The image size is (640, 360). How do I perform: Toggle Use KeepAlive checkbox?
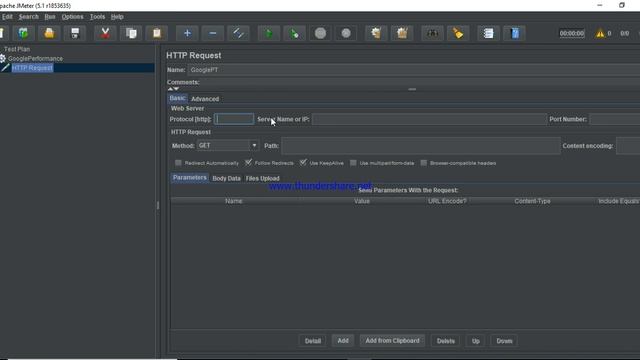coord(303,163)
